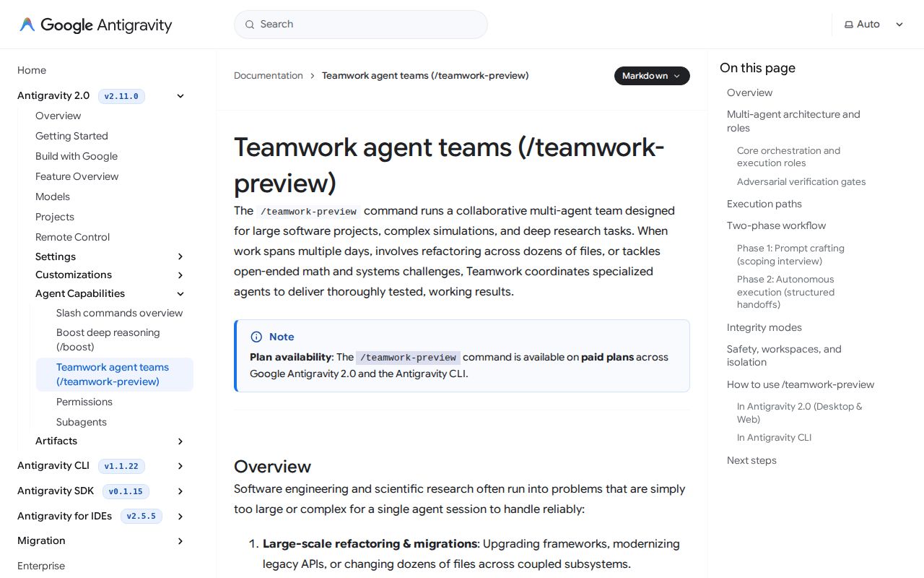The image size is (924, 578).
Task: Jump to Integrity modes section
Action: coord(764,327)
